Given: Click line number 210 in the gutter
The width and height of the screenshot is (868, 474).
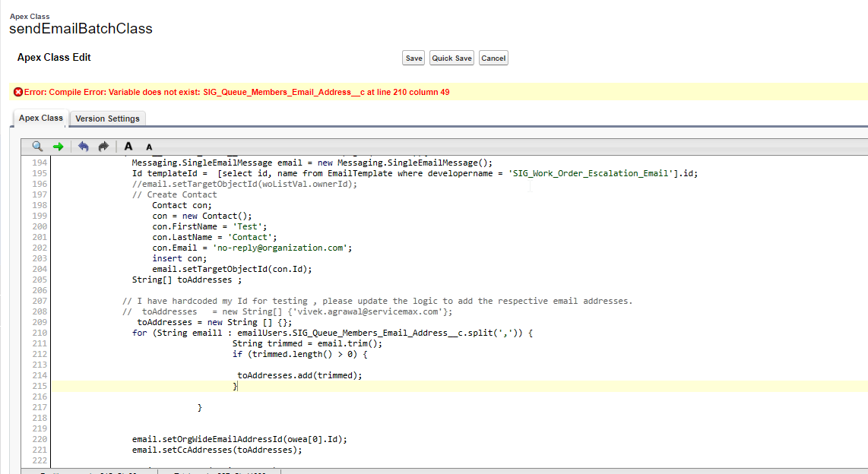Looking at the screenshot, I should (38, 333).
